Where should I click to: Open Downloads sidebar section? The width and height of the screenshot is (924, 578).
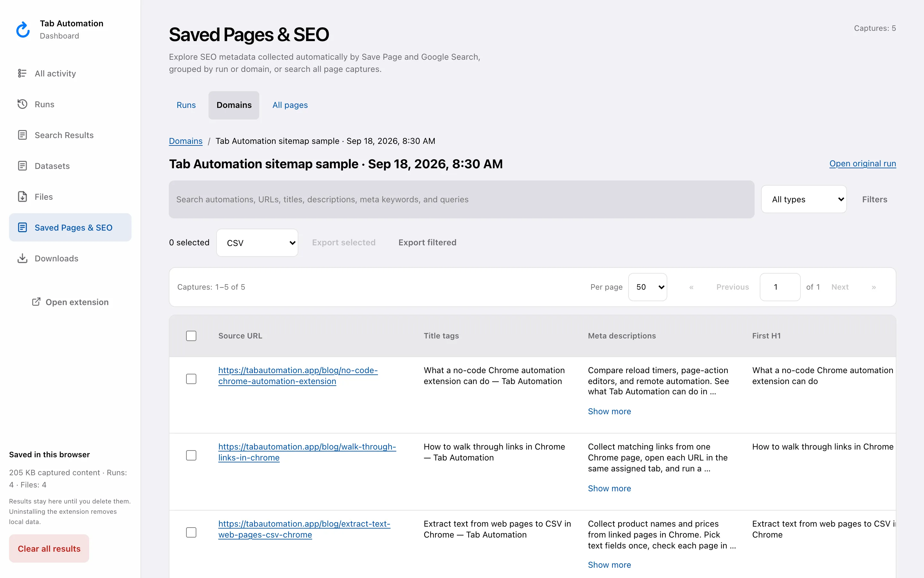(70, 258)
